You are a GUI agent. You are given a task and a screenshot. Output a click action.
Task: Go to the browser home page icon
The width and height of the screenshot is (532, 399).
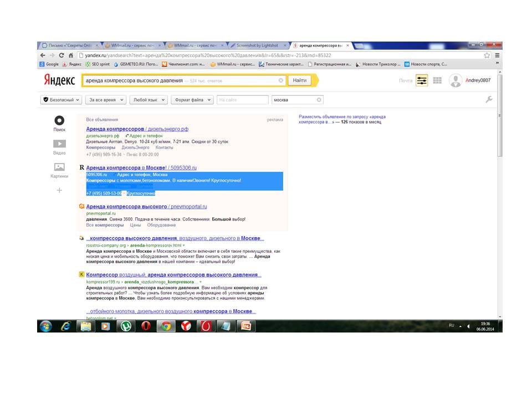click(70, 55)
